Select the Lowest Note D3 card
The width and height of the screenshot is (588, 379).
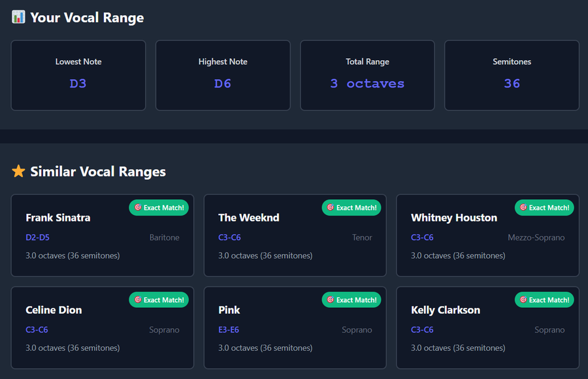pos(78,75)
